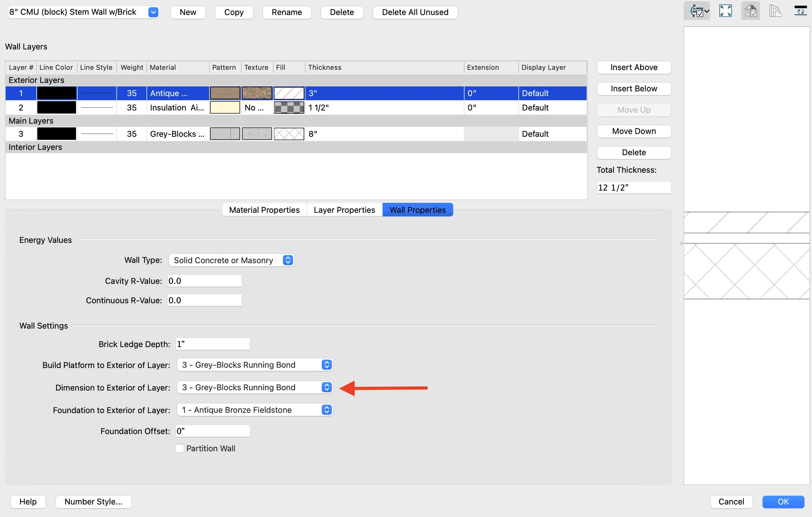
Task: Switch to the Layer Properties tab
Action: pyautogui.click(x=344, y=210)
